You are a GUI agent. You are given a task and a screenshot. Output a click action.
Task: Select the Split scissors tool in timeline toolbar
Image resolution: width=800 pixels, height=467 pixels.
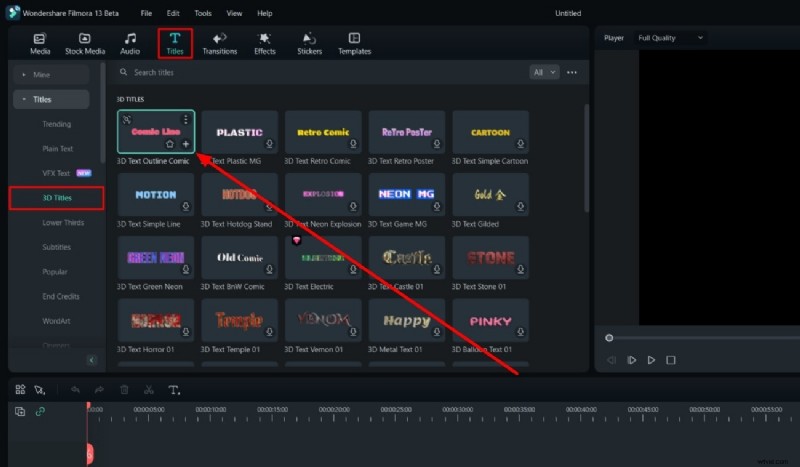click(149, 389)
